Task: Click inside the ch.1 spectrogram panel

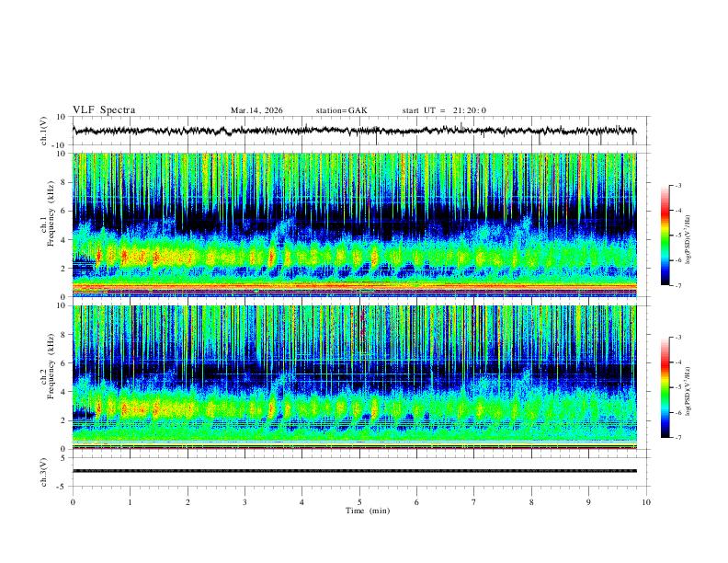Action: coord(355,224)
